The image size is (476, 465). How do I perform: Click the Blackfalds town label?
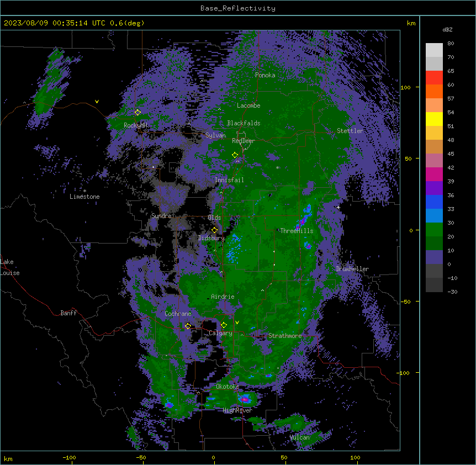point(244,123)
